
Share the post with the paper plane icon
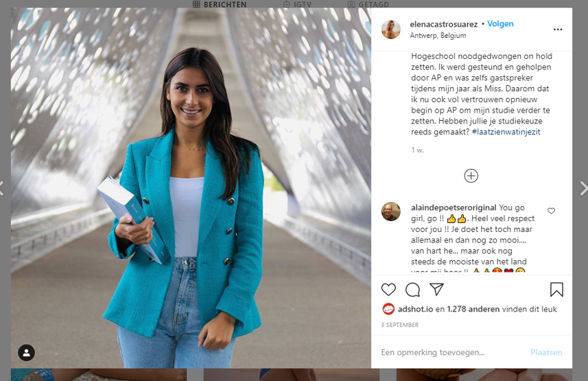pyautogui.click(x=436, y=289)
